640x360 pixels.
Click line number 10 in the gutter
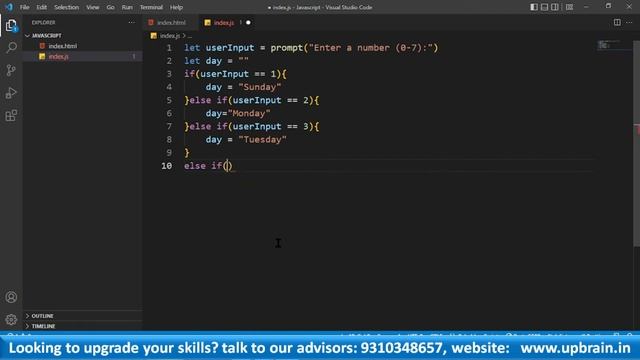167,166
